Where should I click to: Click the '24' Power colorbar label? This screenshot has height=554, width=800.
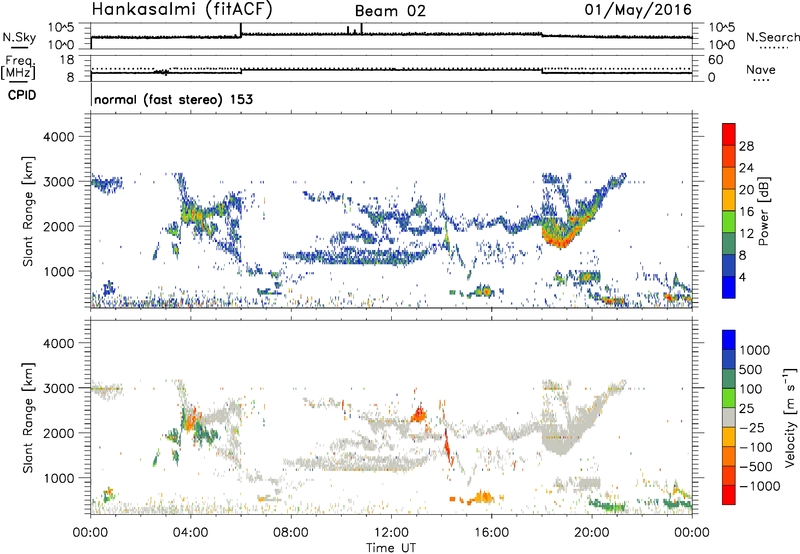746,168
